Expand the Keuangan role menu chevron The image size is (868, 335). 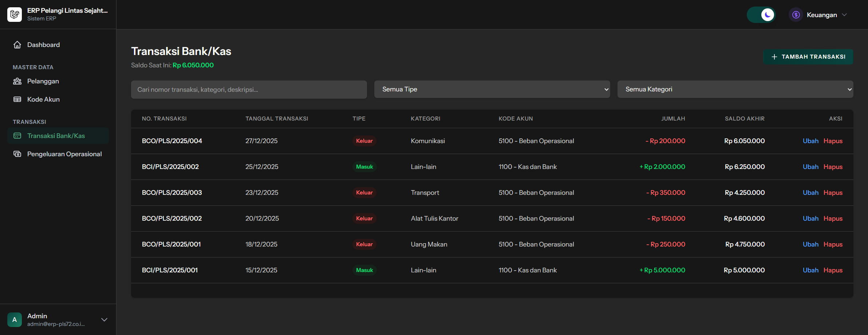845,15
